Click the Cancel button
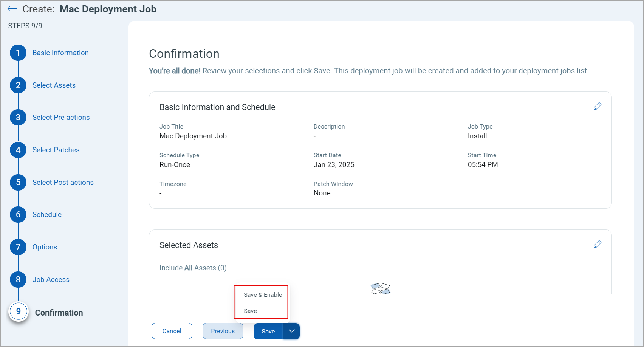The height and width of the screenshot is (347, 644). pyautogui.click(x=172, y=331)
